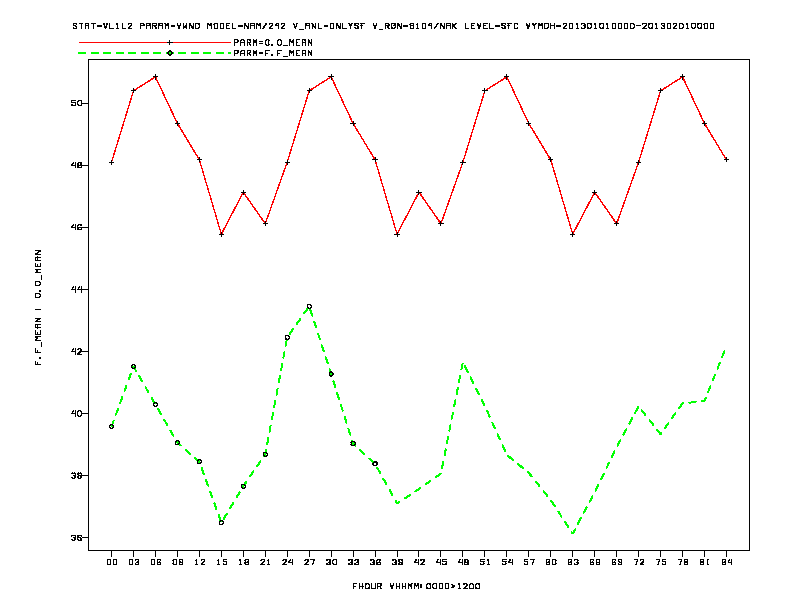Click the y-axis tick label 48

[76, 165]
